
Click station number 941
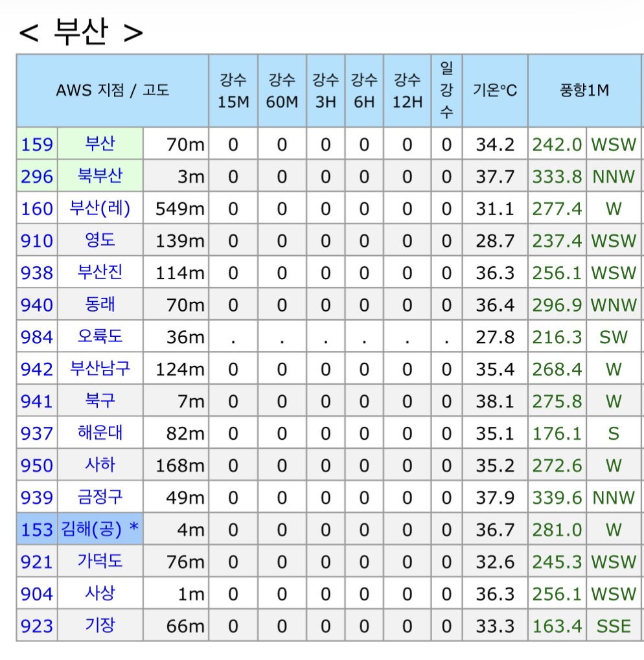click(37, 401)
